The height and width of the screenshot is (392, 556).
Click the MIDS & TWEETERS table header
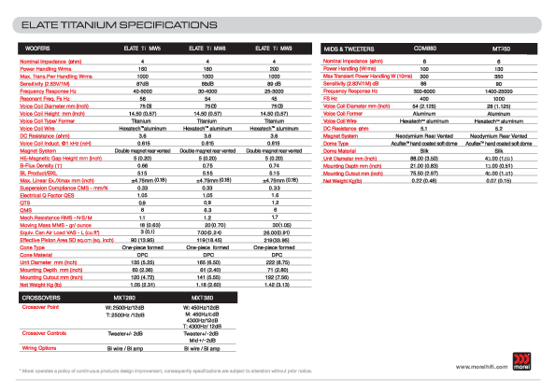349,49
